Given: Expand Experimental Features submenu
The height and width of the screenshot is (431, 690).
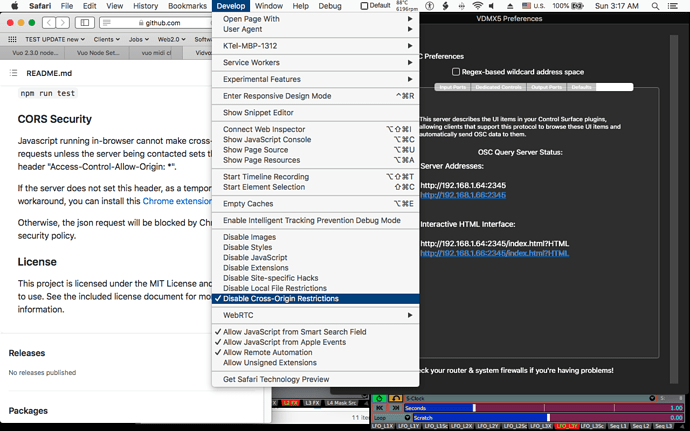Looking at the screenshot, I should coord(316,79).
